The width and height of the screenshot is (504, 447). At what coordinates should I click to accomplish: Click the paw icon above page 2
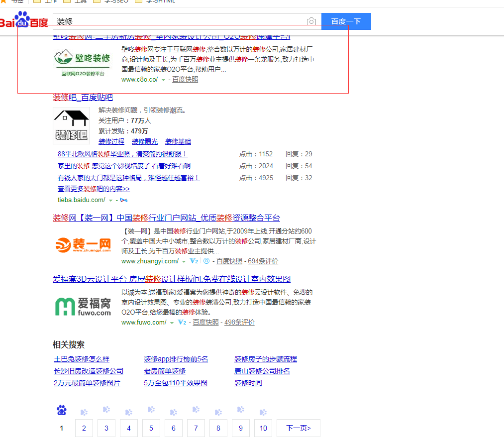(84, 412)
